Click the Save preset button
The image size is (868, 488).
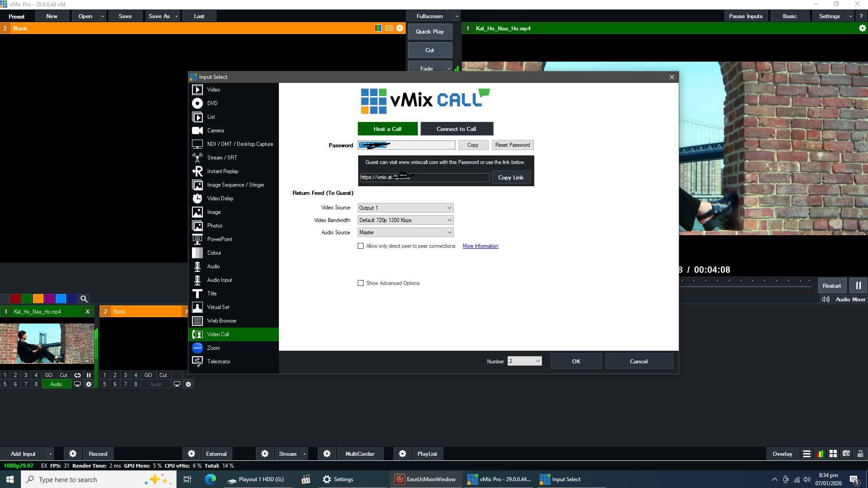click(x=125, y=16)
